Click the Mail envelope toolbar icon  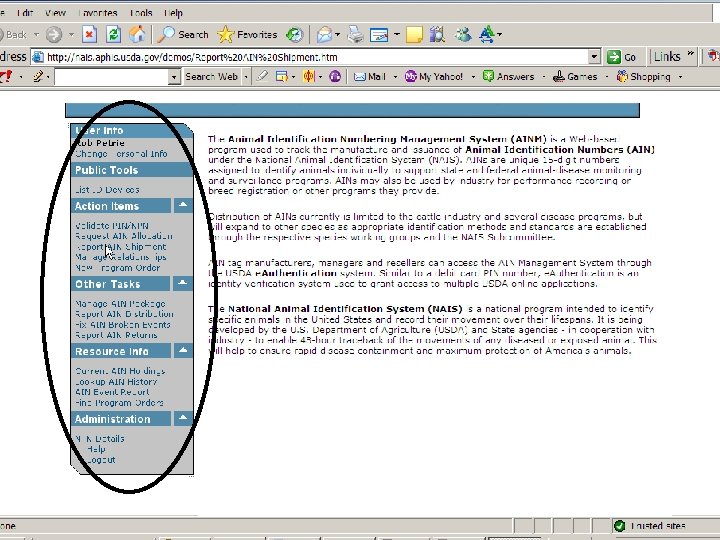[324, 34]
